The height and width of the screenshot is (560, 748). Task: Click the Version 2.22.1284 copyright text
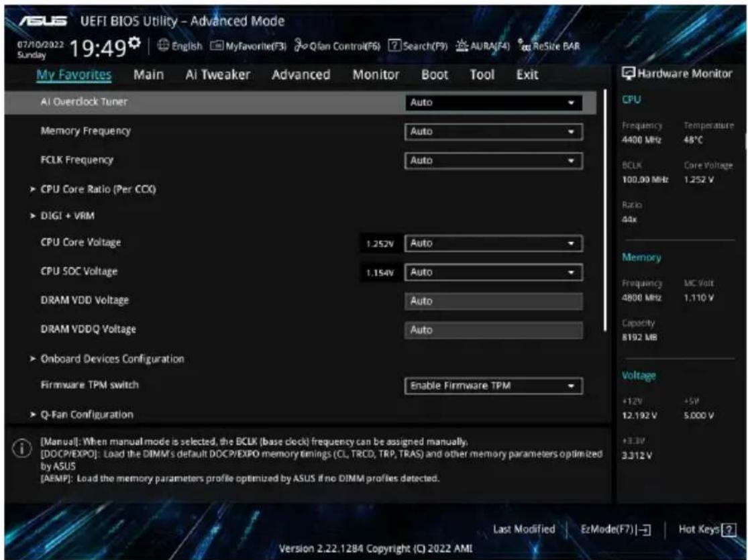click(376, 549)
